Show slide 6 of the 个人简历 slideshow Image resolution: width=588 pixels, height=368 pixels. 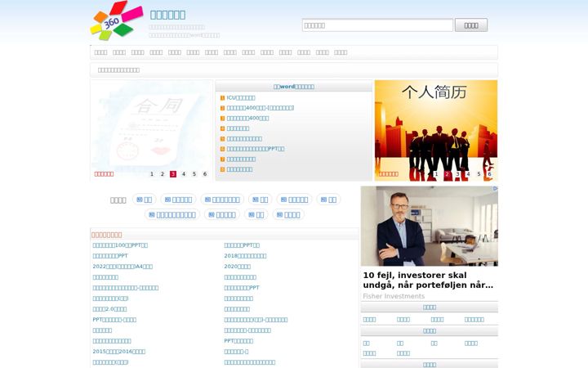pyautogui.click(x=489, y=174)
